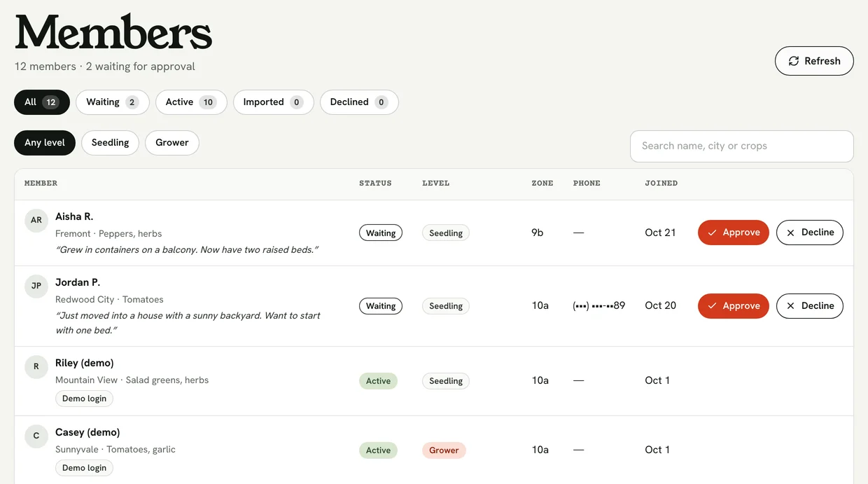Focus the search name, city or crops field
The height and width of the screenshot is (484, 868).
click(x=742, y=146)
